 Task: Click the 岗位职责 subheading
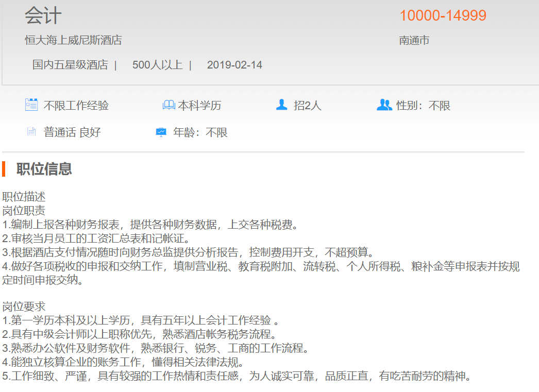(24, 211)
